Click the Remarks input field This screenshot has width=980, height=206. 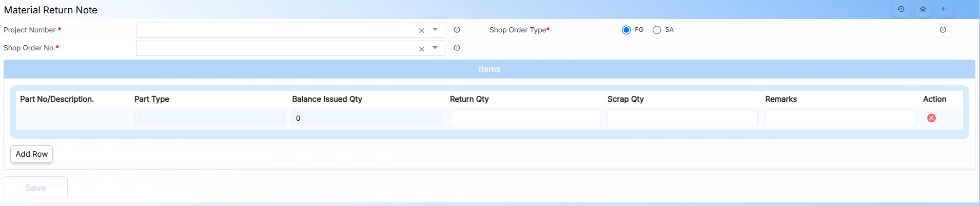pyautogui.click(x=840, y=118)
